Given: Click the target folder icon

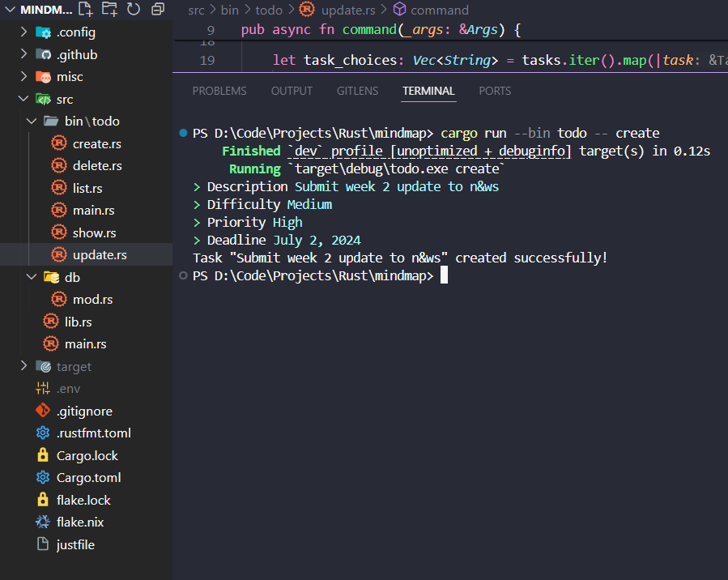Looking at the screenshot, I should [x=44, y=366].
